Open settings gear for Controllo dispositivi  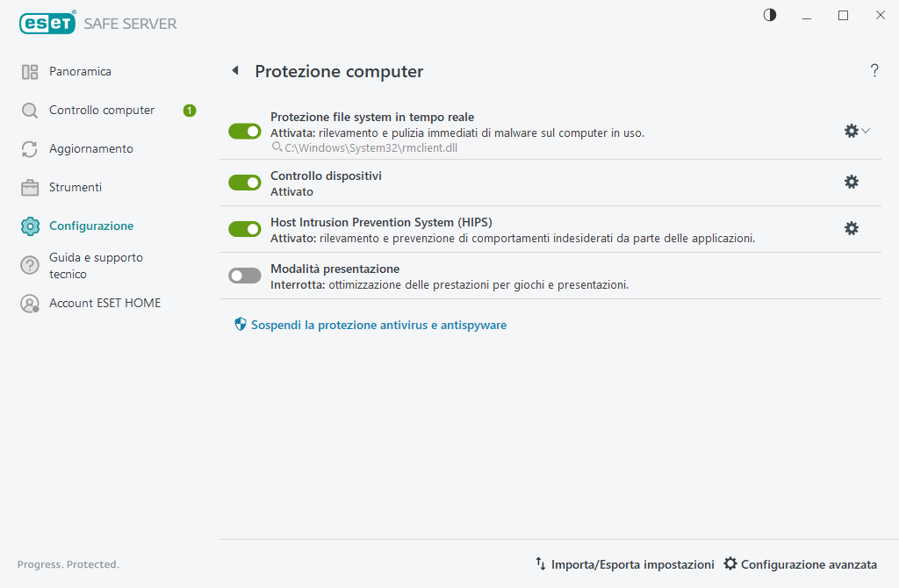tap(851, 182)
